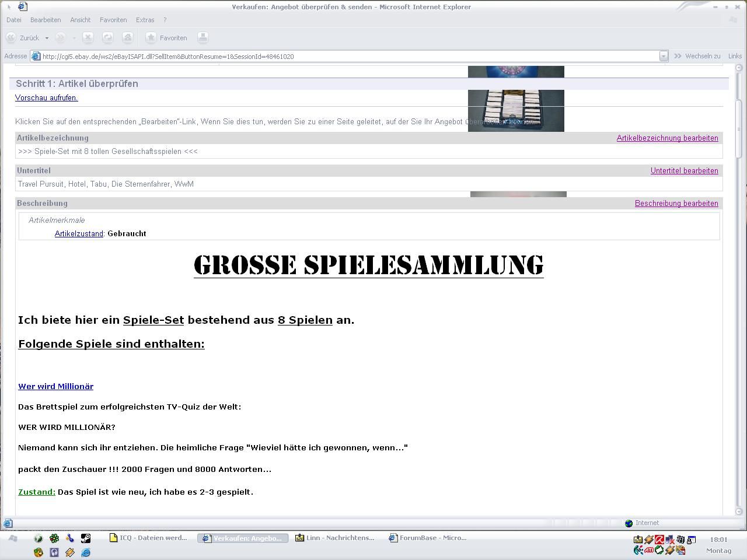Click the vertical page scrollbar
Image resolution: width=747 pixels, height=560 pixels.
[738, 290]
